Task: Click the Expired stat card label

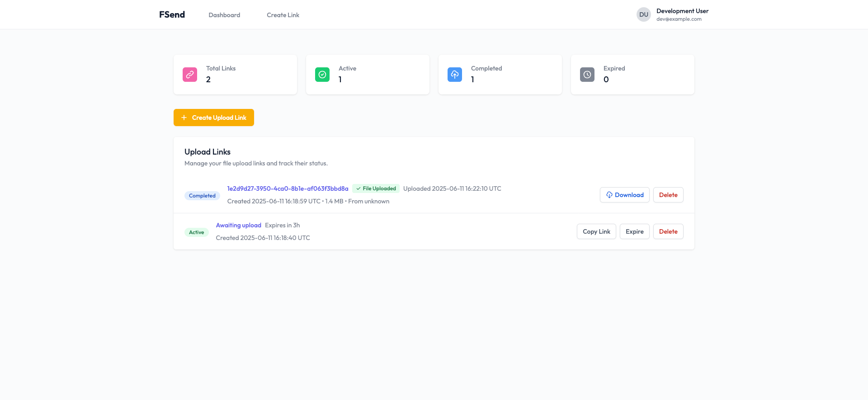Action: (614, 68)
